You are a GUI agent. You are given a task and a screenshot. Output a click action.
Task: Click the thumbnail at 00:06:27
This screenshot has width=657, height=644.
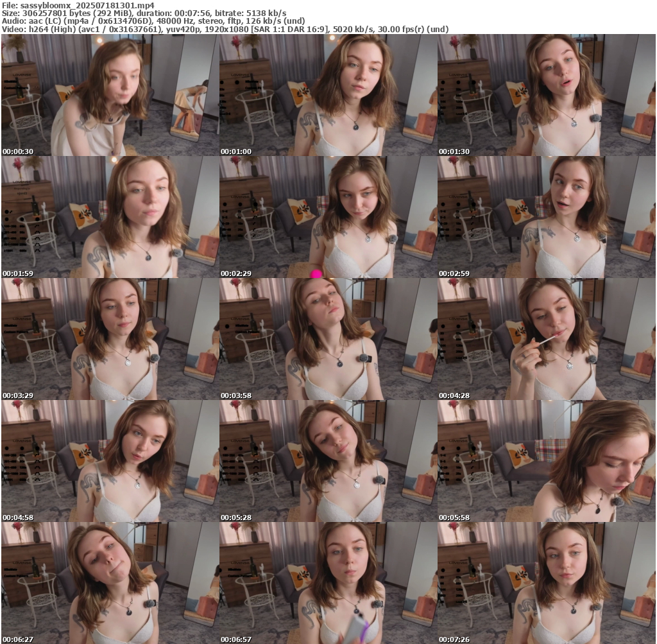click(110, 582)
